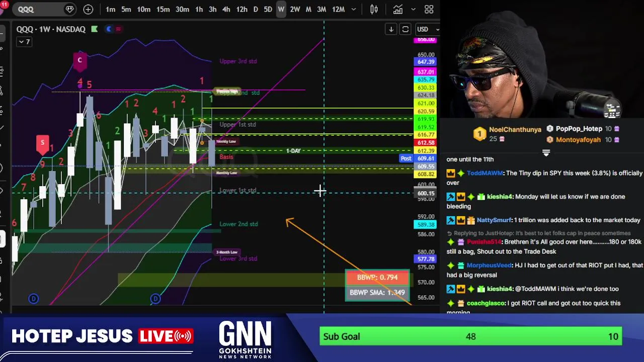Click the rightmost blue D dividend marker

tap(155, 299)
